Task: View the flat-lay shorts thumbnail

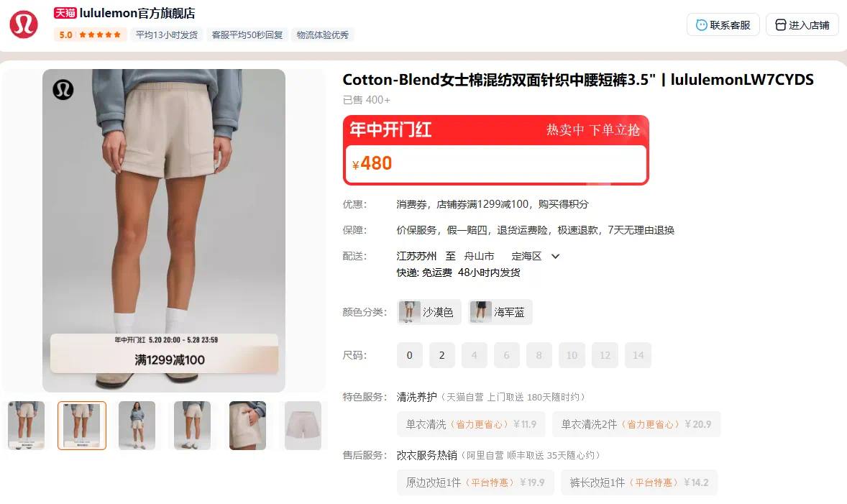Action: coord(303,426)
